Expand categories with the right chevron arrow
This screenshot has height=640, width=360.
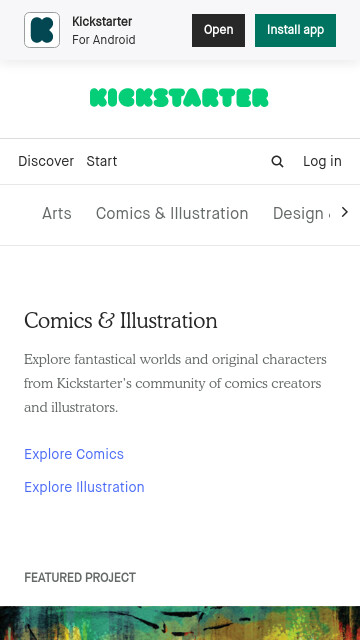click(345, 212)
